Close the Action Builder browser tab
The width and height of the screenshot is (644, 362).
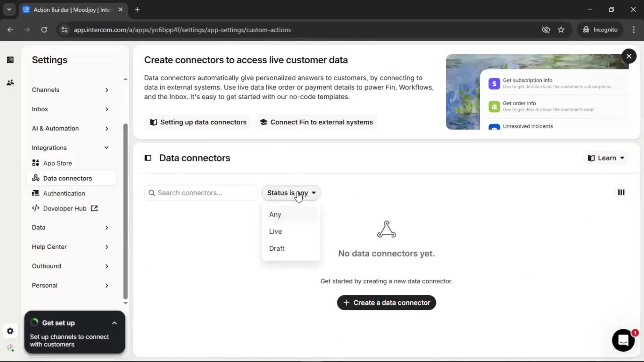click(121, 10)
